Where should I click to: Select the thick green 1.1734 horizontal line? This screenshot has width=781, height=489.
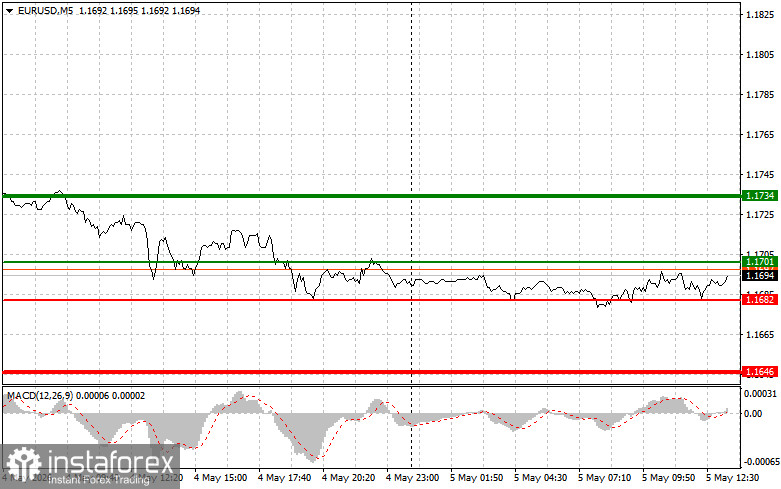point(372,196)
